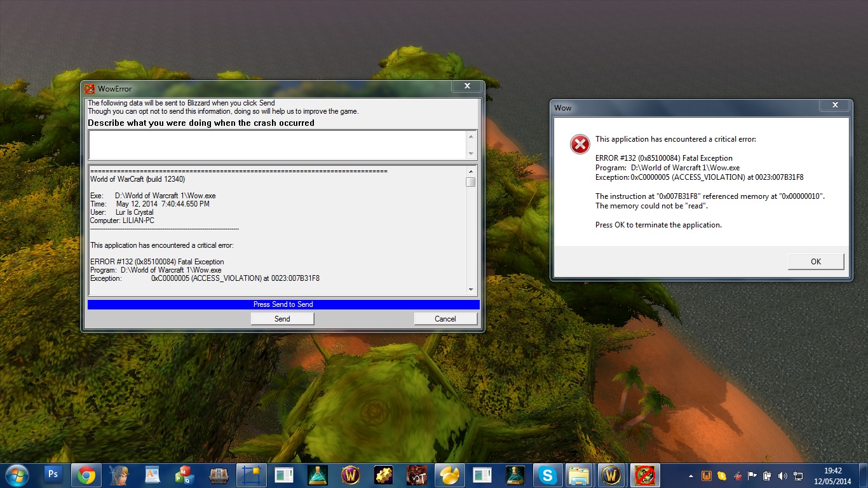
Task: Open the golden gear taskbar icon
Action: tap(383, 475)
